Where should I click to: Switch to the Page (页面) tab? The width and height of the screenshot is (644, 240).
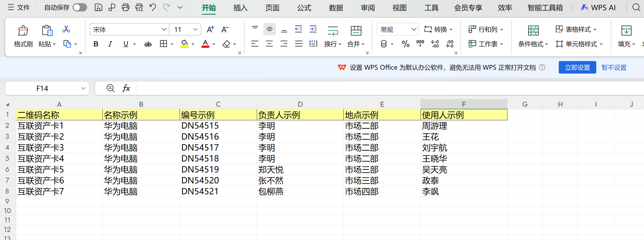pyautogui.click(x=272, y=8)
